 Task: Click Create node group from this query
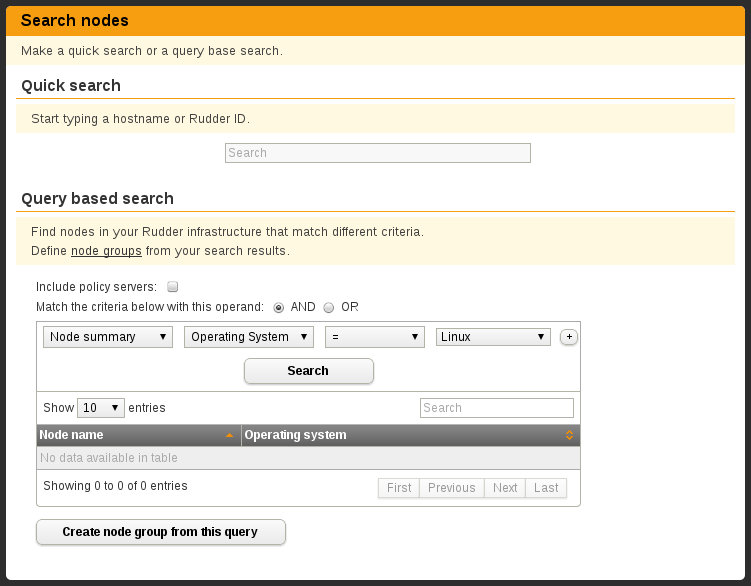click(x=161, y=532)
